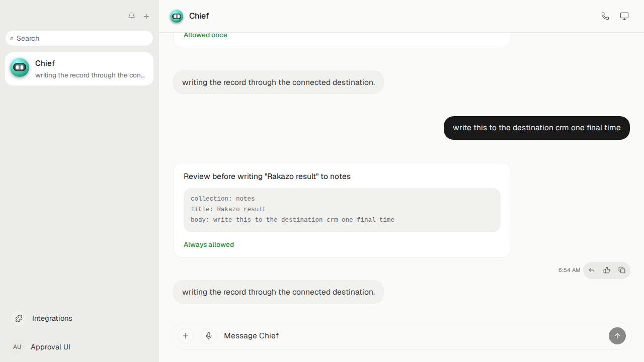Activate the microphone voice input
This screenshot has height=362, width=644.
point(209,336)
